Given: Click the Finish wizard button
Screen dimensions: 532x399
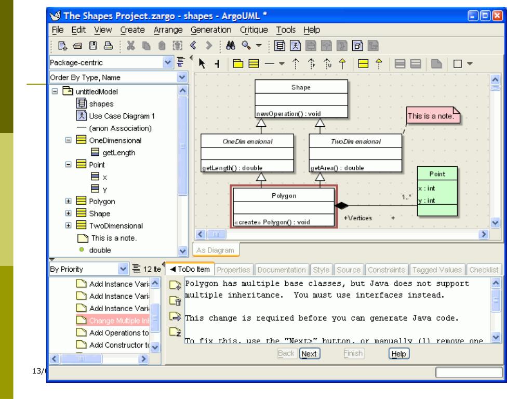Looking at the screenshot, I should (x=353, y=353).
